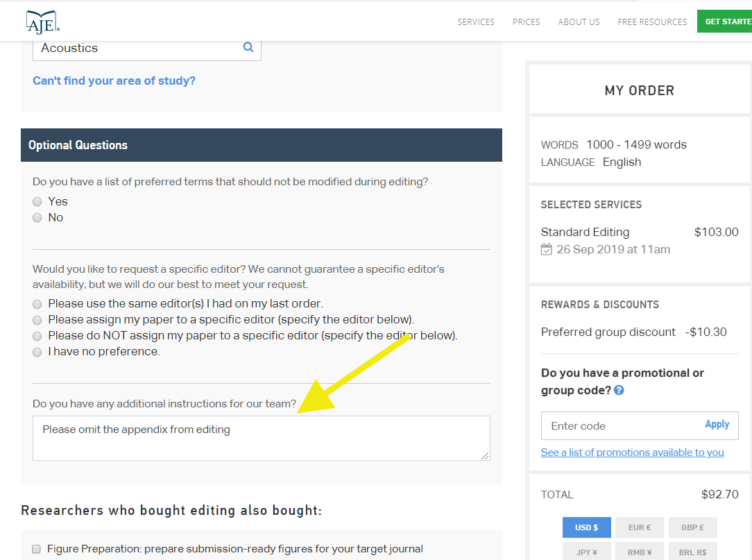The height and width of the screenshot is (560, 752).
Task: Switch currency to BRL R$
Action: point(692,552)
